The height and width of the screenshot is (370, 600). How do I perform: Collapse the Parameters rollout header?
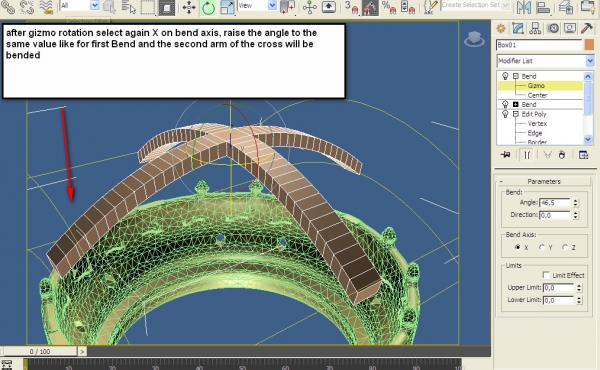click(x=544, y=181)
